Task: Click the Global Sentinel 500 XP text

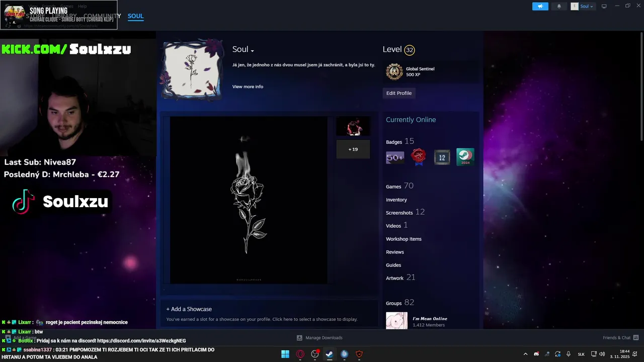Action: tap(420, 72)
